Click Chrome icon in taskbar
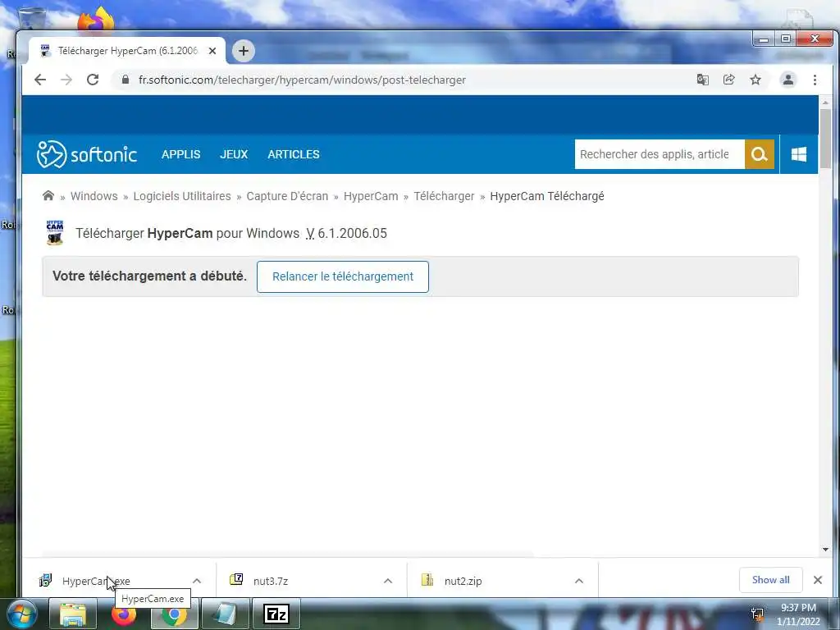The height and width of the screenshot is (630, 840). click(174, 614)
